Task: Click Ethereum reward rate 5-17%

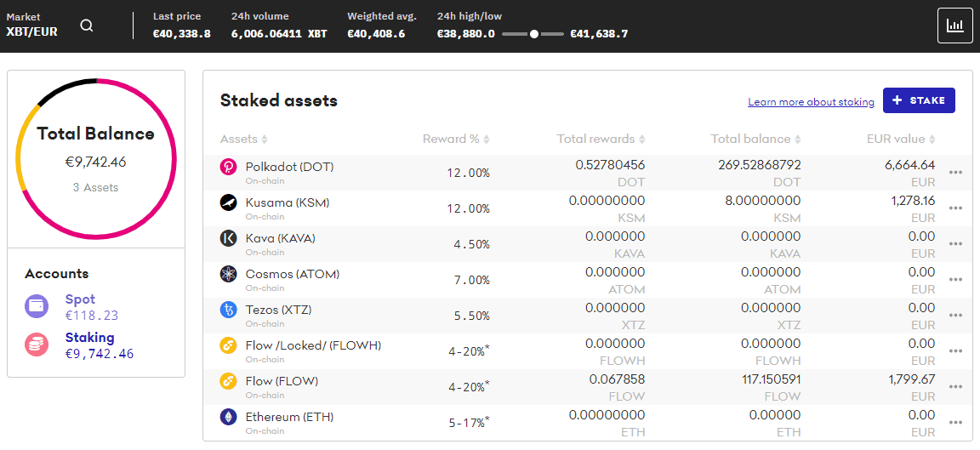Action: tap(470, 423)
